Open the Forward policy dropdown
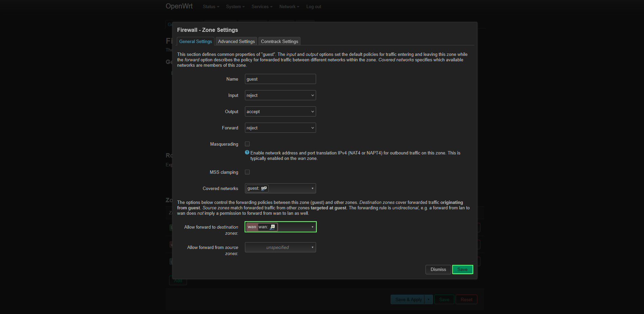Image resolution: width=644 pixels, height=314 pixels. (x=280, y=128)
